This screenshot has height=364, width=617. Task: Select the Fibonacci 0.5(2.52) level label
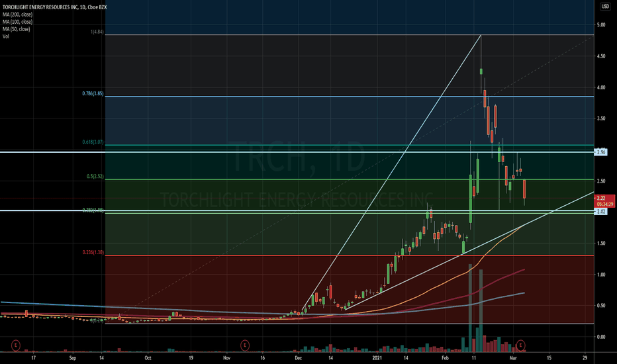point(95,177)
